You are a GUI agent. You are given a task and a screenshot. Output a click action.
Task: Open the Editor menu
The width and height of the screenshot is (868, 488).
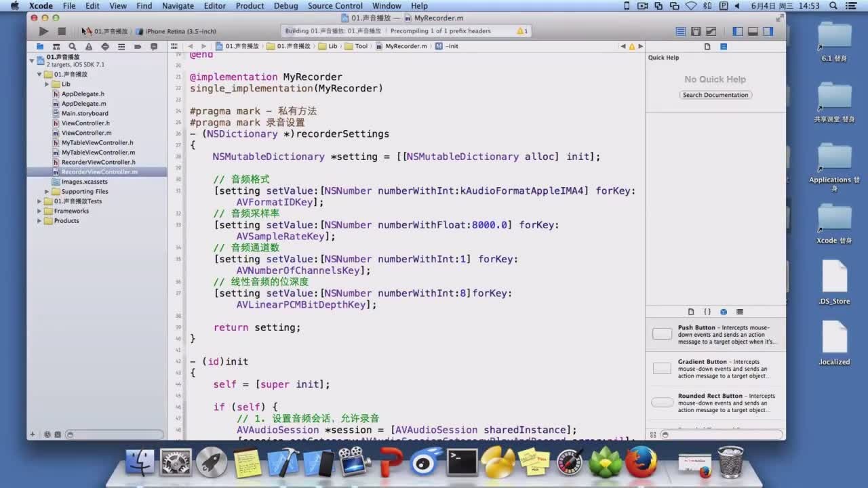215,5
